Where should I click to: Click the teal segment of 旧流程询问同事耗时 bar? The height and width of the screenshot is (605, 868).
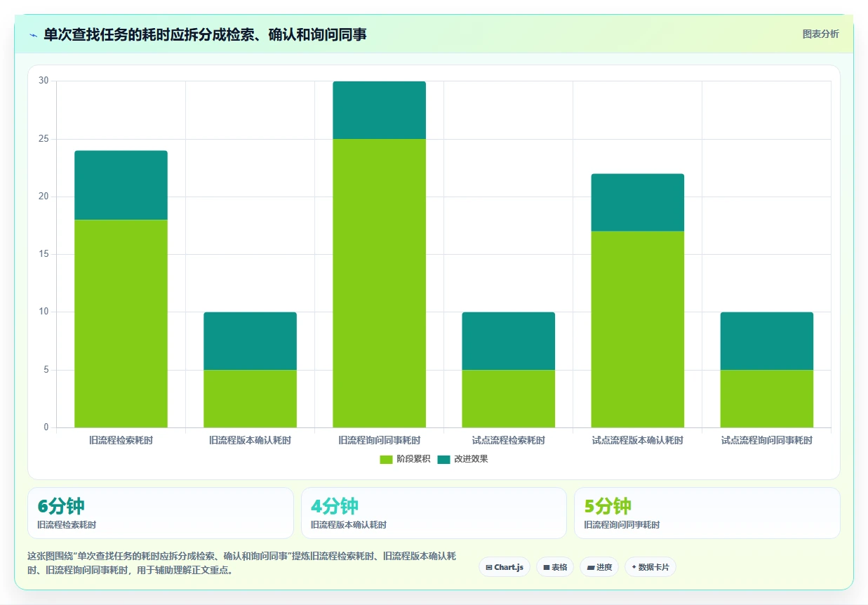[379, 110]
